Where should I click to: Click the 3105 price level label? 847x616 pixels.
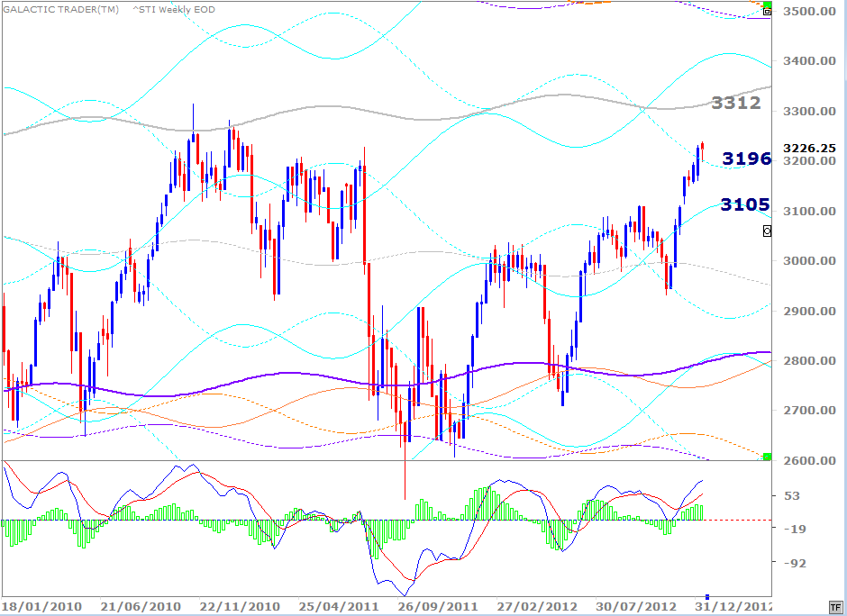pos(745,204)
